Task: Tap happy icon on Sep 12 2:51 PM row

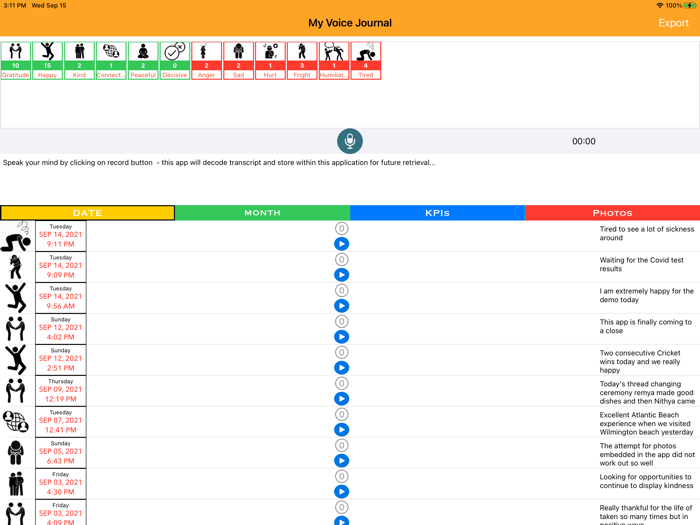Action: [16, 360]
